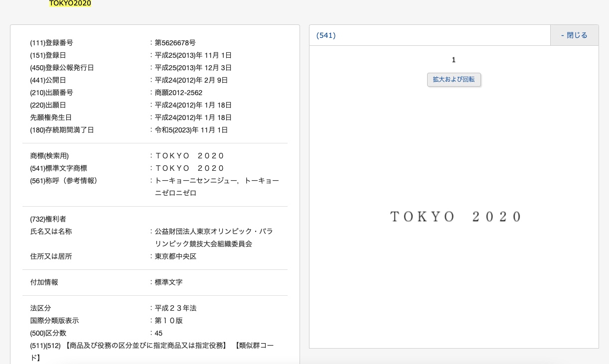Viewport: 609px width, 364px height.
Task: Click the (450)登録公報発行日 label
Action: tap(62, 68)
